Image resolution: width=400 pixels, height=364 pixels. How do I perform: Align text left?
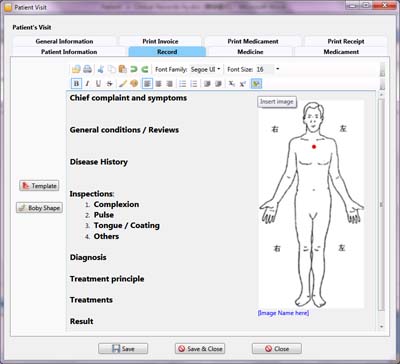[147, 83]
